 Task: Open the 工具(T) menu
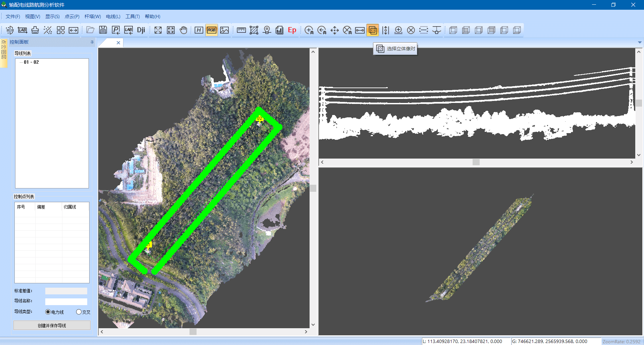click(132, 16)
